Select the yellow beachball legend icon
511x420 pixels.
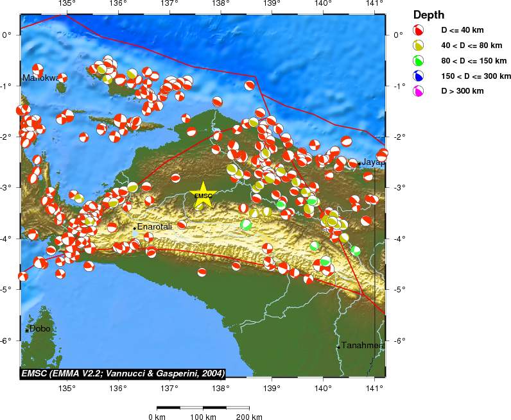pyautogui.click(x=419, y=46)
